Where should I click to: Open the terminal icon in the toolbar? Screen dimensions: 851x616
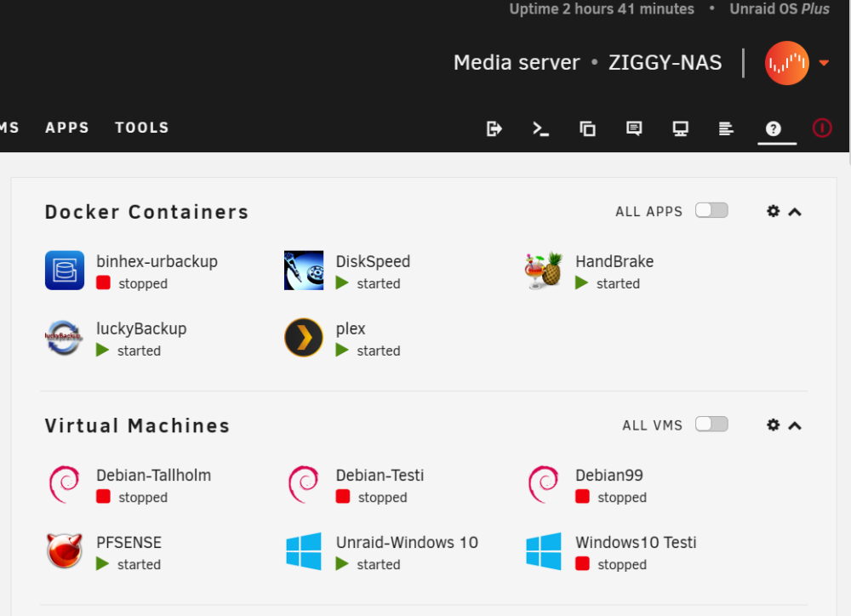540,128
